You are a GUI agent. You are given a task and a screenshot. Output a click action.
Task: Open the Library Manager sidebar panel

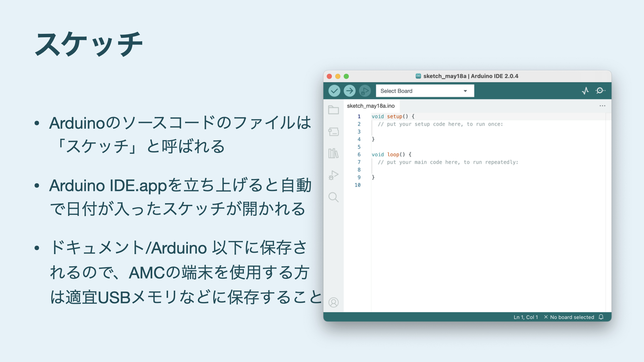333,153
